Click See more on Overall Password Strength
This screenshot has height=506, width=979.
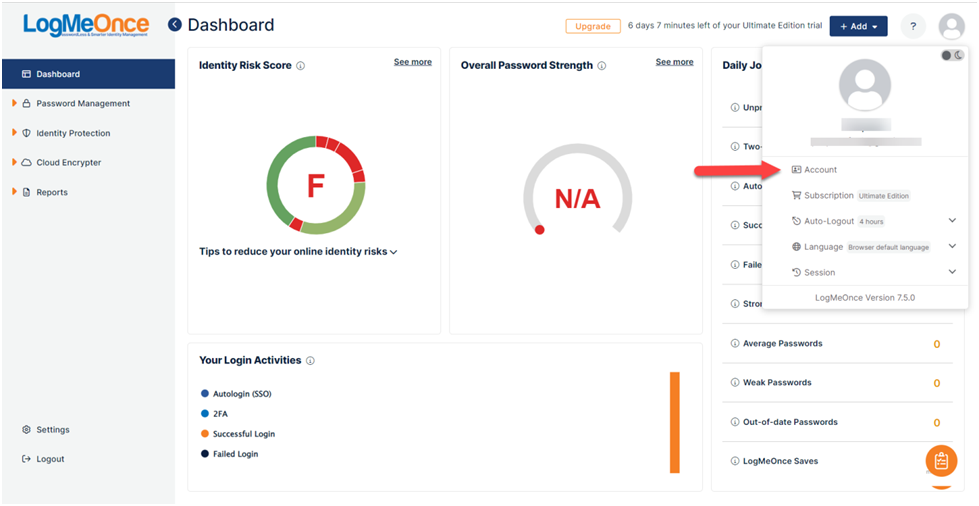pyautogui.click(x=674, y=62)
